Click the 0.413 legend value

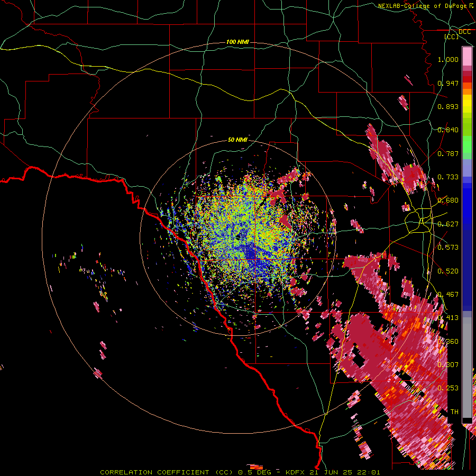point(448,318)
